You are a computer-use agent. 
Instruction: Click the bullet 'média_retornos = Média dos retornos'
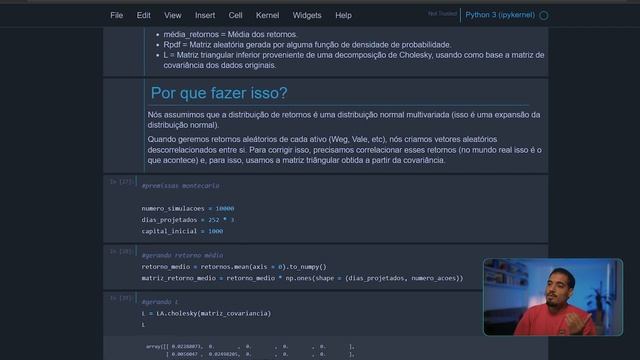pyautogui.click(x=230, y=35)
